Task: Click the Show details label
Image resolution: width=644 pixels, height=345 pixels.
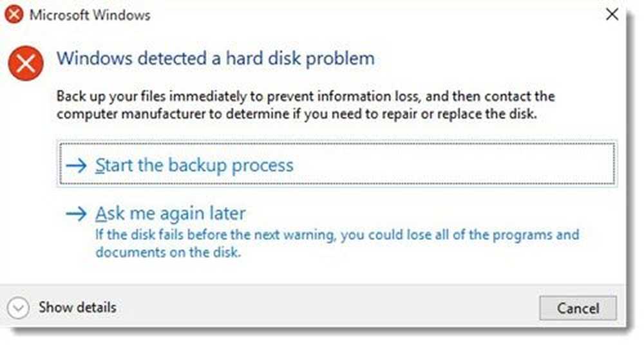Action: tap(78, 307)
